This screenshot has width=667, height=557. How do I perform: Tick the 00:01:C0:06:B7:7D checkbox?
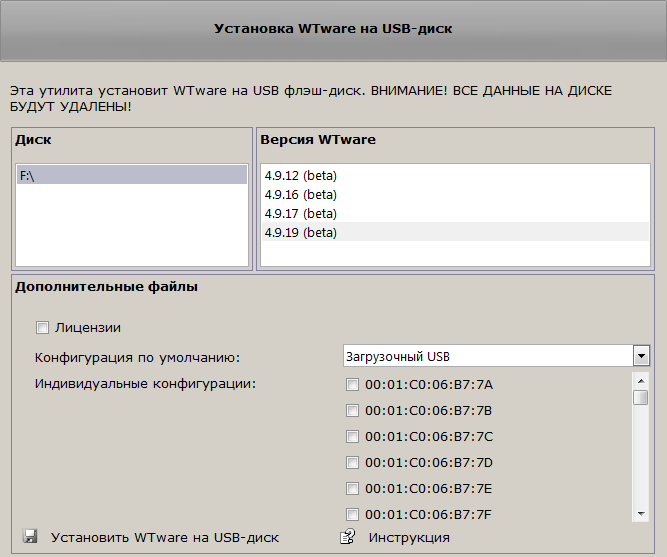[352, 463]
